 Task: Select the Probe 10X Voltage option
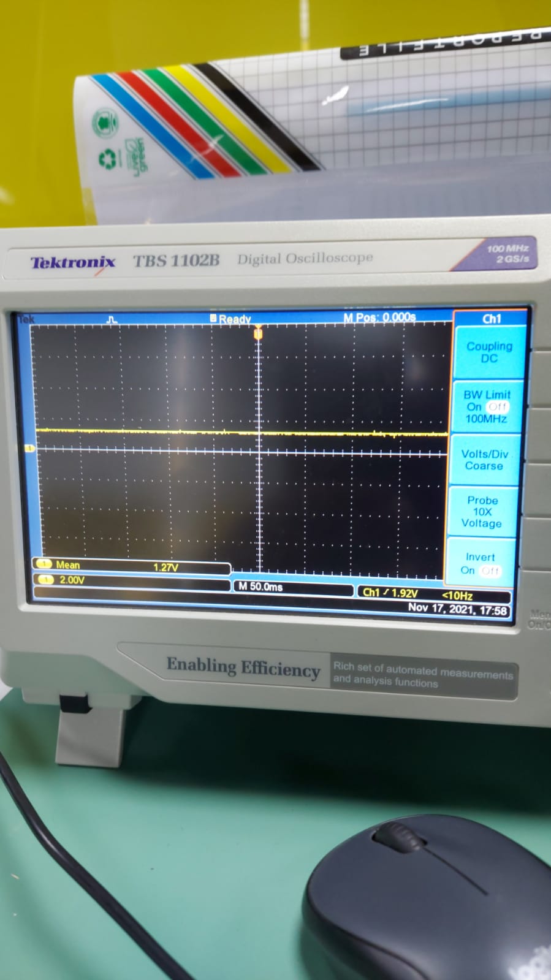482,512
